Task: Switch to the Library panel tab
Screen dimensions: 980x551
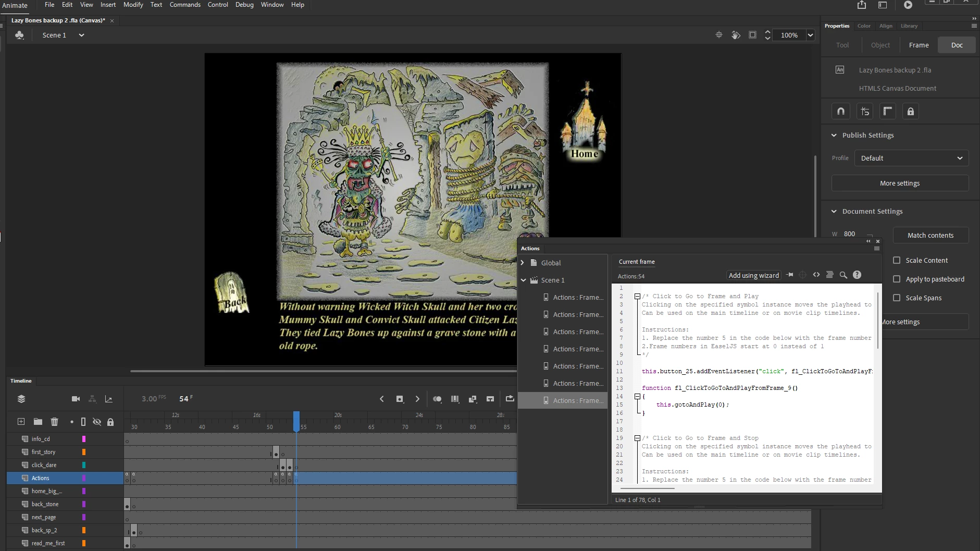Action: [x=909, y=26]
